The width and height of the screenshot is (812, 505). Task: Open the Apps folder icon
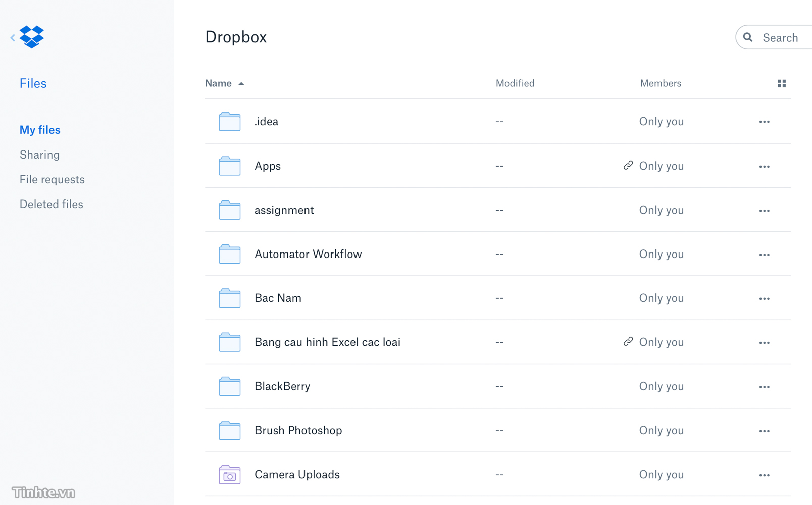pos(229,166)
